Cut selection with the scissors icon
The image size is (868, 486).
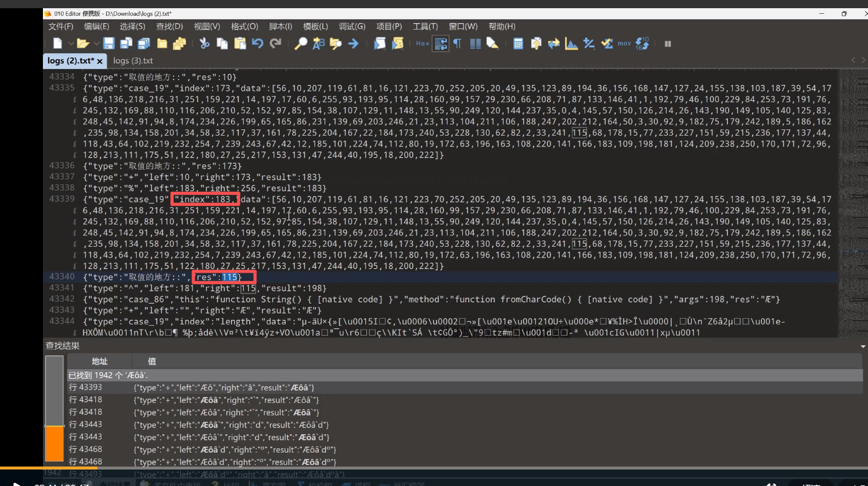[x=205, y=44]
